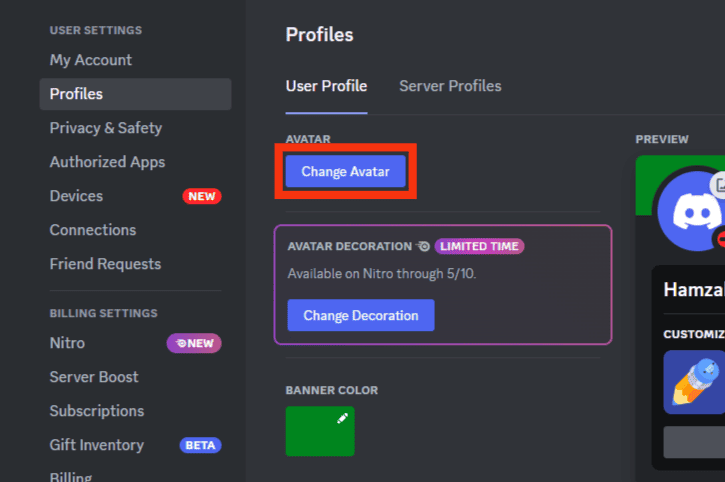Viewport: 725px width, 482px height.
Task: Switch to the Server Profiles tab
Action: click(x=450, y=86)
